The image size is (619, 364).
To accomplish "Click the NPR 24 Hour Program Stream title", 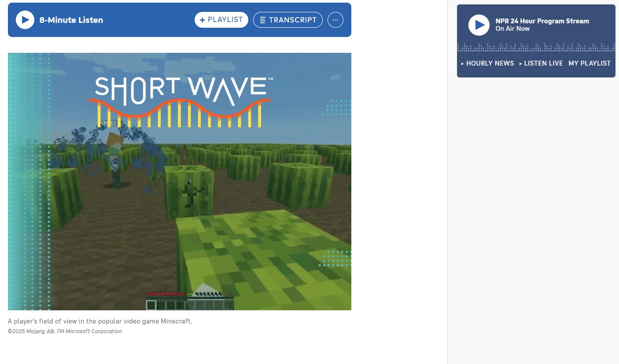I will [542, 21].
